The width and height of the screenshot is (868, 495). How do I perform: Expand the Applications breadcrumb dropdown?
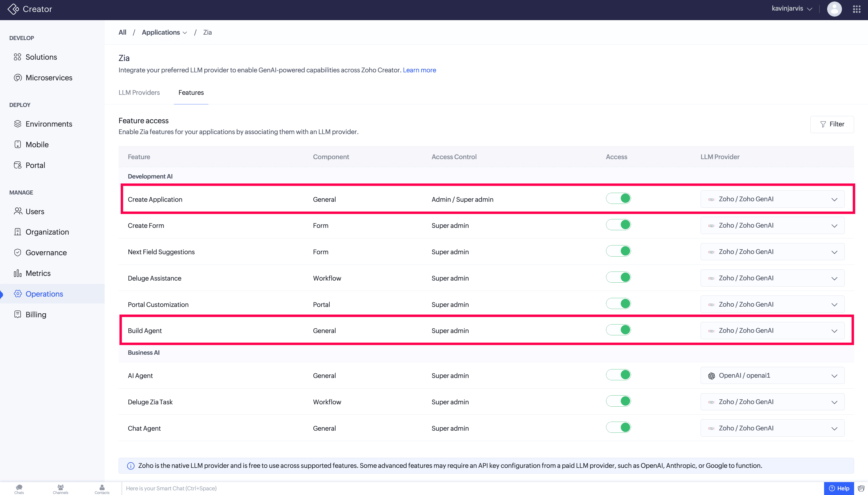pyautogui.click(x=165, y=32)
